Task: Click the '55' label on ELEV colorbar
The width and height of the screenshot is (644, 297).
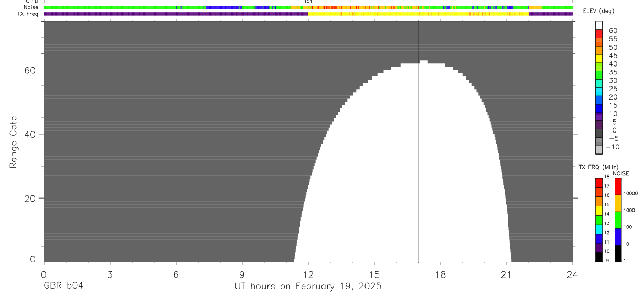Action: (x=613, y=39)
